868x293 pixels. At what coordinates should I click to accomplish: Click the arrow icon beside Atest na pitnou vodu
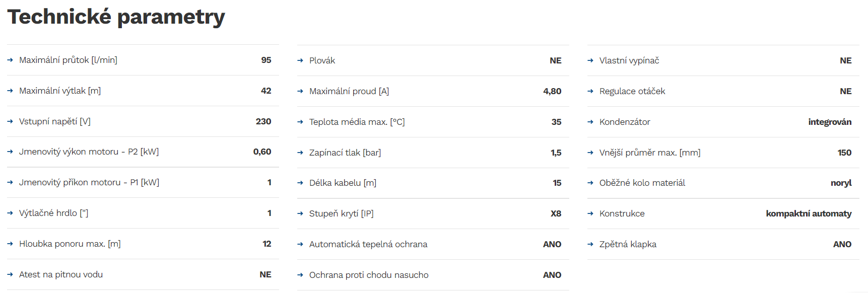(10, 274)
